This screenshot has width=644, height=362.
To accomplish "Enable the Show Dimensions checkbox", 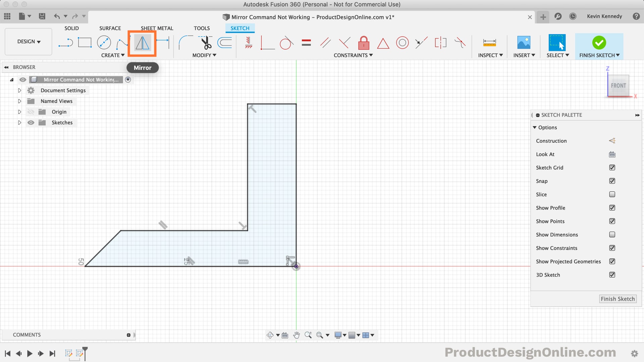I will point(612,235).
